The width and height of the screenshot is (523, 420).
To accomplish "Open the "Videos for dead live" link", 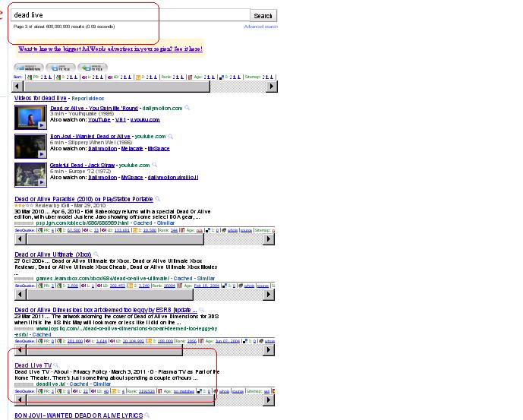I will point(40,98).
